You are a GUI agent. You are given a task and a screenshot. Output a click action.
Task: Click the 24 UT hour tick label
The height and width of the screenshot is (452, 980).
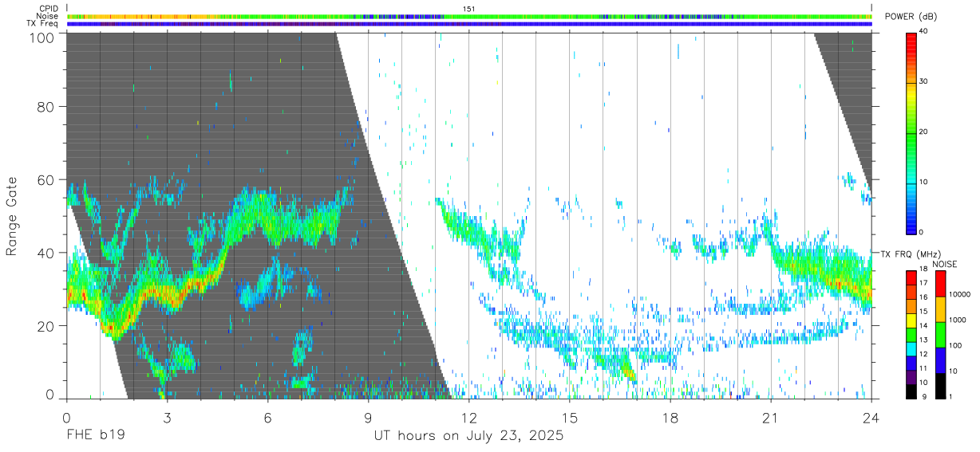(871, 418)
